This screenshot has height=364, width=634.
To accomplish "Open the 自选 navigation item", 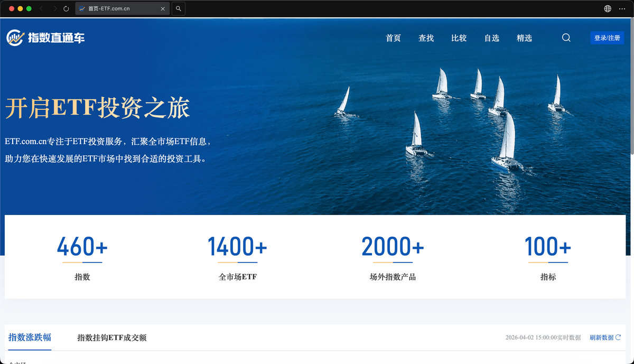I will tap(491, 38).
